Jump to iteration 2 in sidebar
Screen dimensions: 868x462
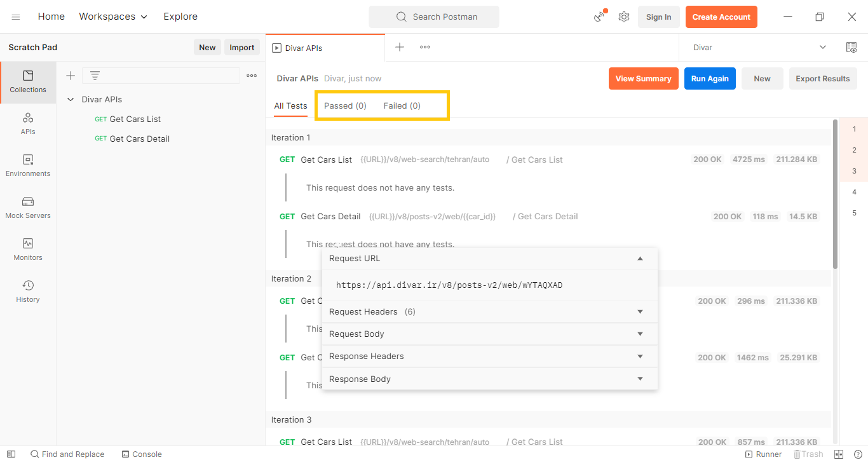854,150
